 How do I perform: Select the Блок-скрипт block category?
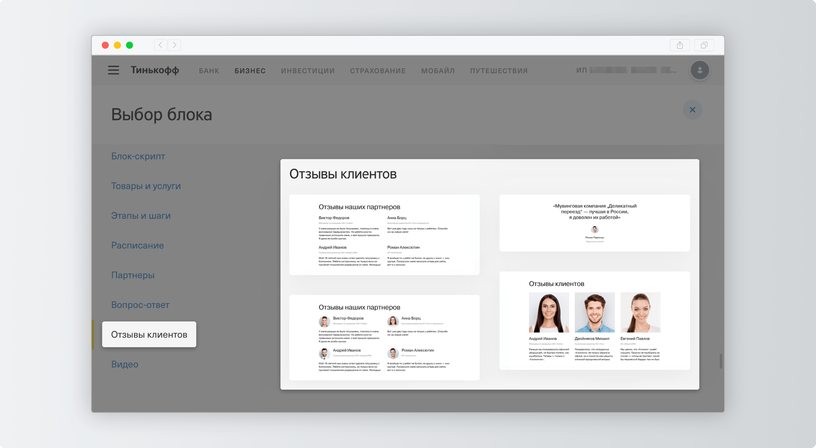click(x=138, y=156)
